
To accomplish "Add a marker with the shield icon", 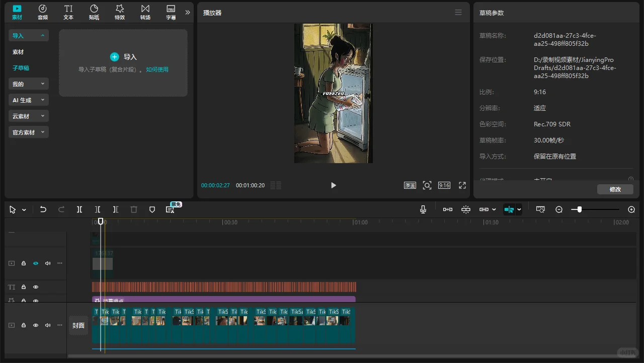I will point(152,209).
